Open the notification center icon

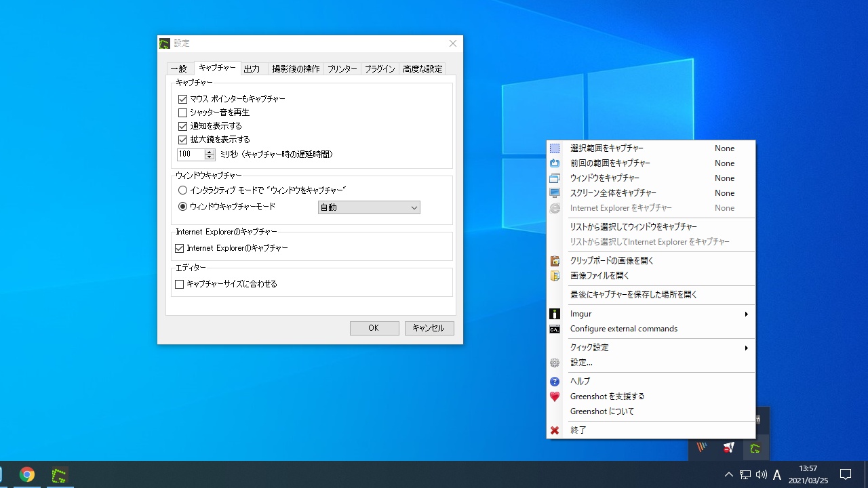click(x=846, y=474)
